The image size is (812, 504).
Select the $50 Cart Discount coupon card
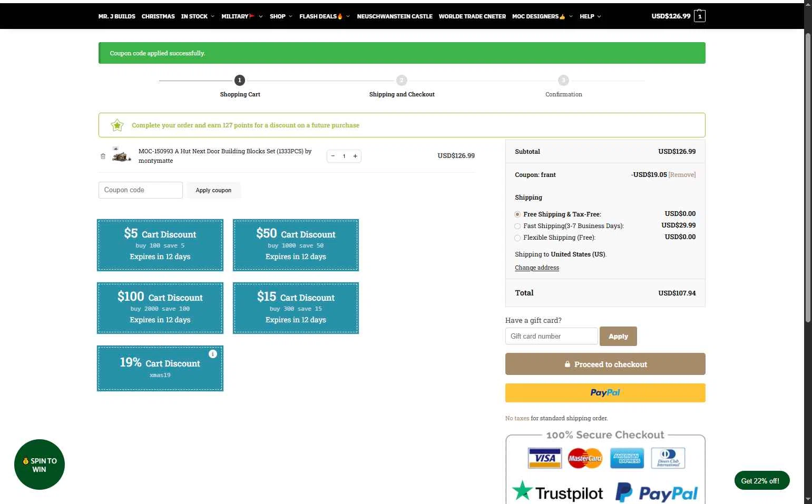[296, 245]
